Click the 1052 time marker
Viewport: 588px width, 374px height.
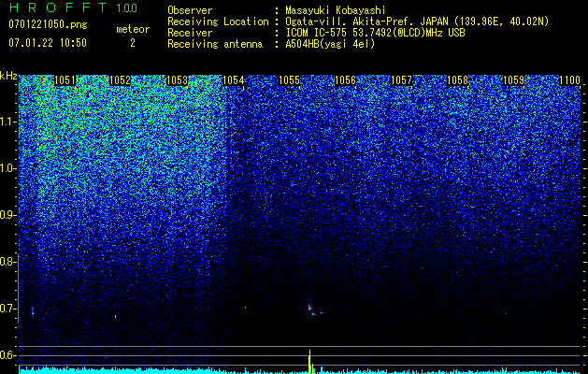click(120, 80)
